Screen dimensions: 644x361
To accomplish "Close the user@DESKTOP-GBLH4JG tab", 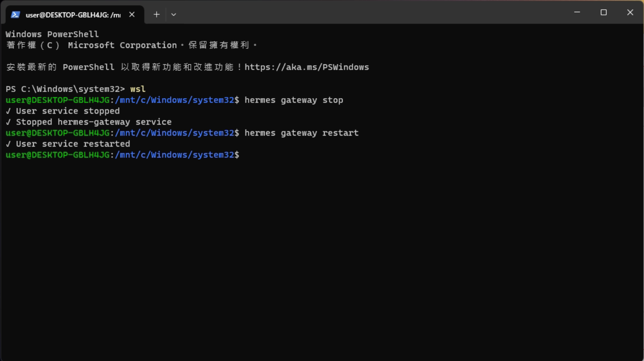I will click(x=132, y=15).
